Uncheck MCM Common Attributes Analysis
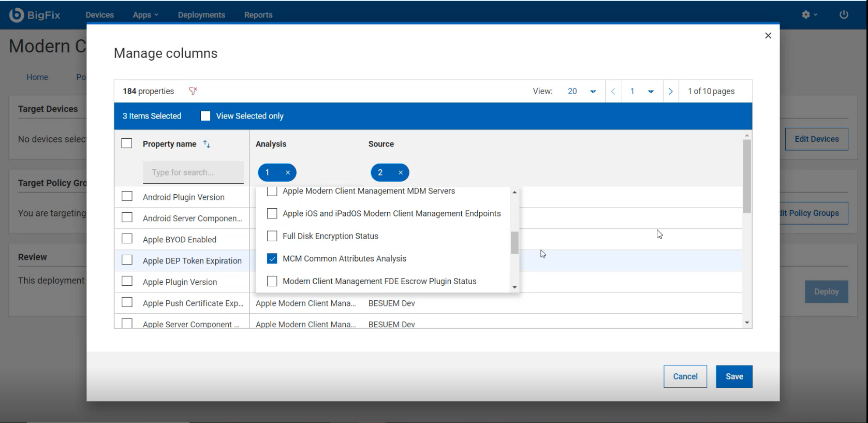This screenshot has height=423, width=868. point(272,258)
